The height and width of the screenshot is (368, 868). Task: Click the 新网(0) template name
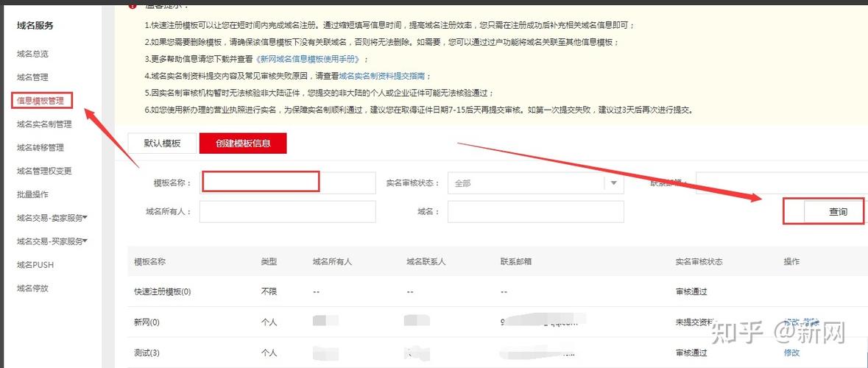click(147, 322)
